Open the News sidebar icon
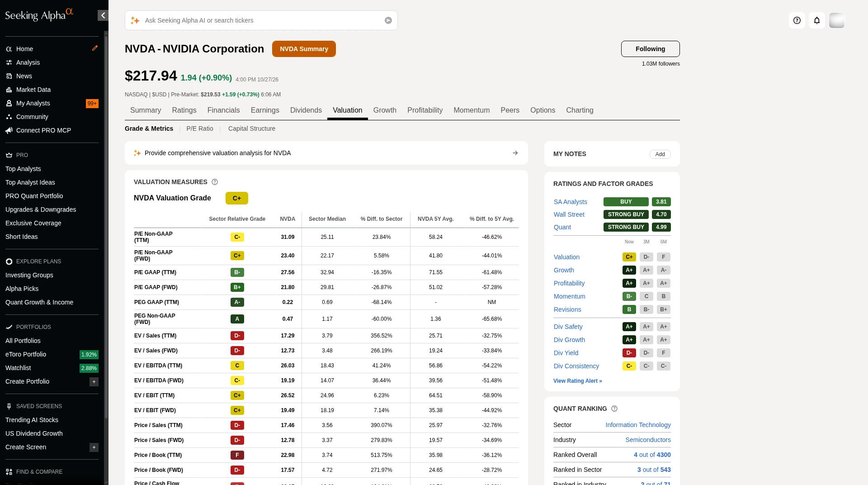Screen dimensions: 868x485 (9, 76)
